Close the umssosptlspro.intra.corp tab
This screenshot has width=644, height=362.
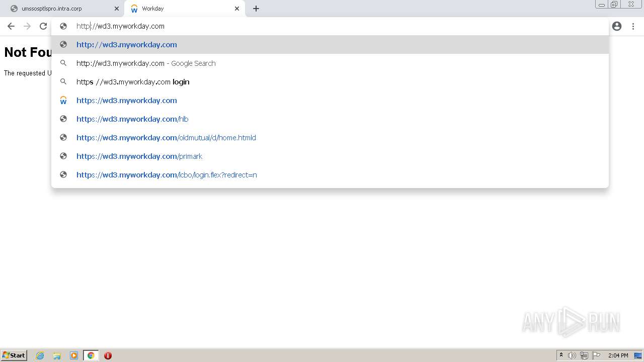coord(117,9)
